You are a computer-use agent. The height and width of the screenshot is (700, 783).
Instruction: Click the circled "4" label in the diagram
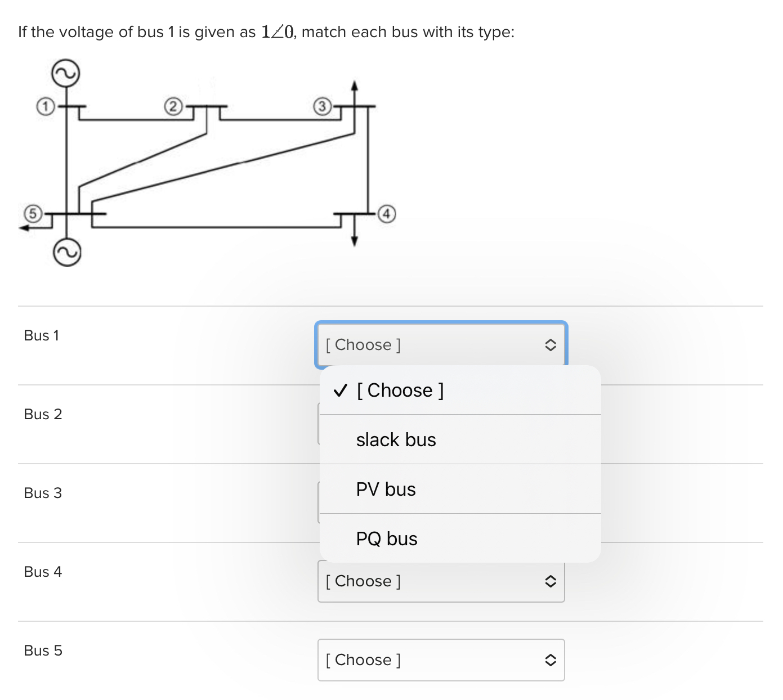(387, 213)
